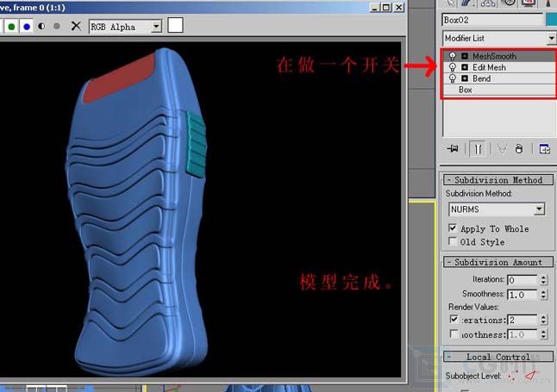Screen dimensions: 557x392
Task: Select Edit Mesh in the modifier stack
Action: pyautogui.click(x=489, y=67)
